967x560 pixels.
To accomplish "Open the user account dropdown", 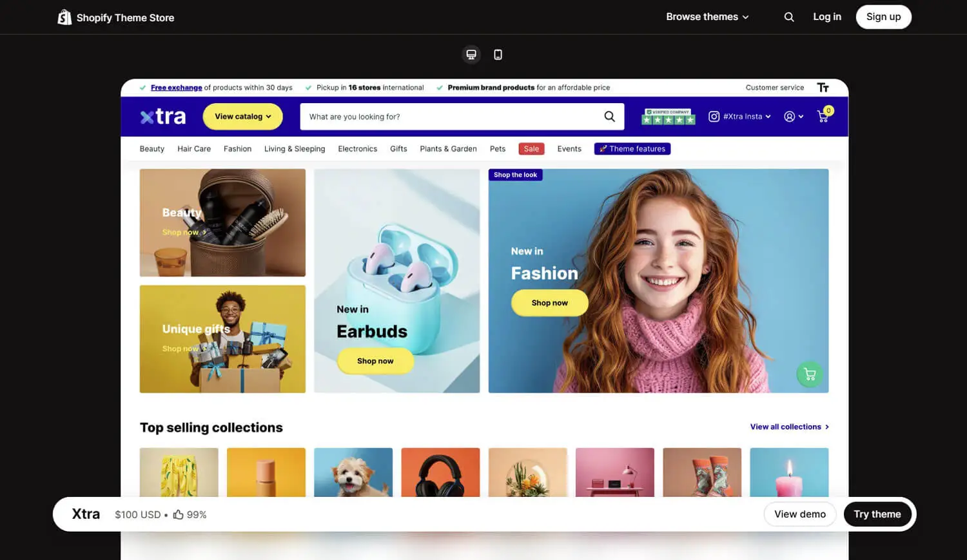I will tap(794, 117).
